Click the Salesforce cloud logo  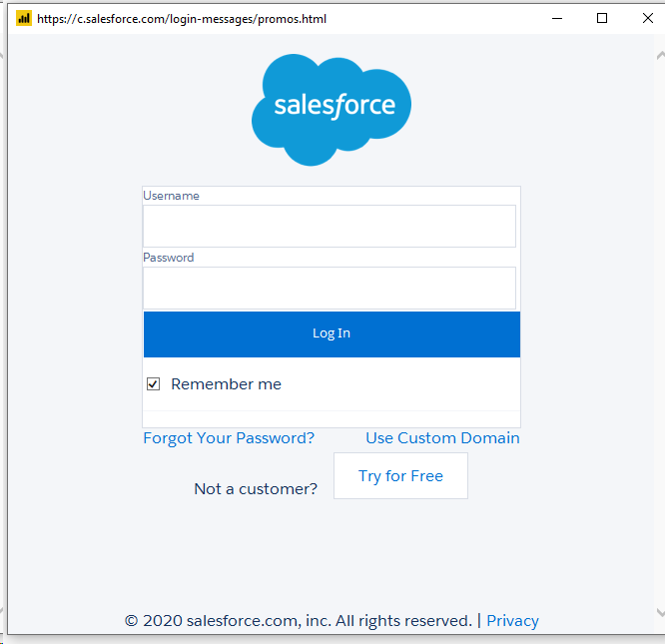click(332, 110)
